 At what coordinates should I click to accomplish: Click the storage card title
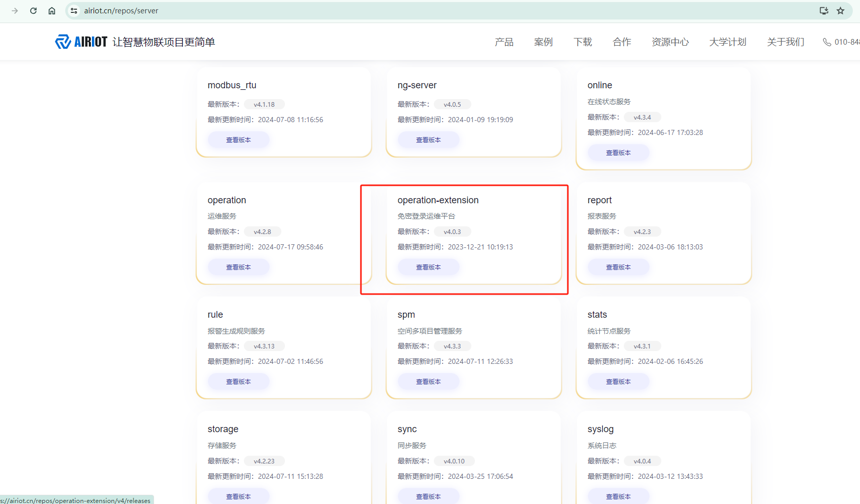click(223, 429)
